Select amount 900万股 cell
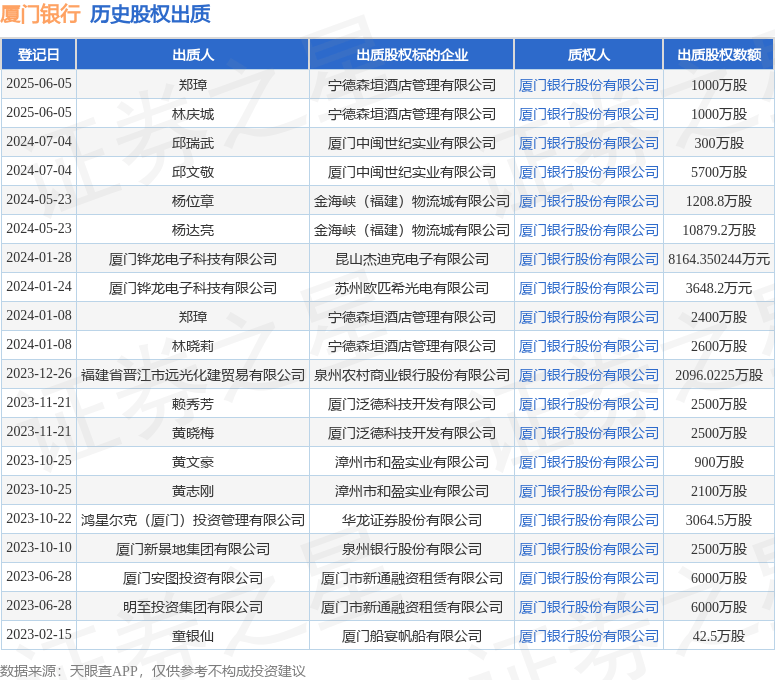The image size is (775, 680). coord(719,462)
